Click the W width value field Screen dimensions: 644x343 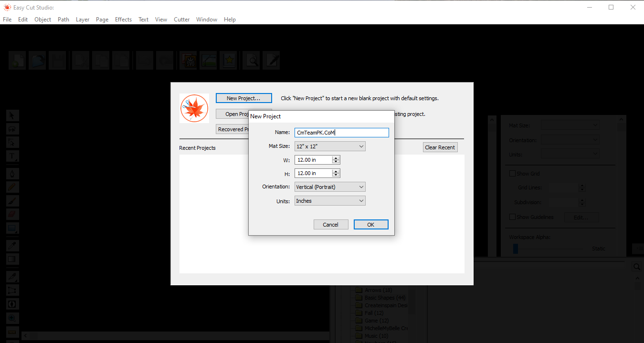tap(314, 160)
